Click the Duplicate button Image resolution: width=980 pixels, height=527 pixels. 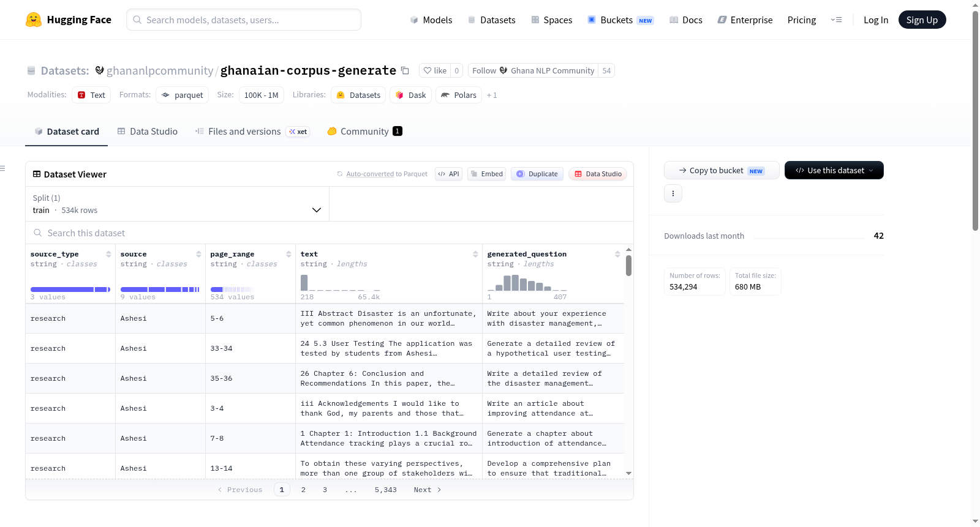(537, 174)
